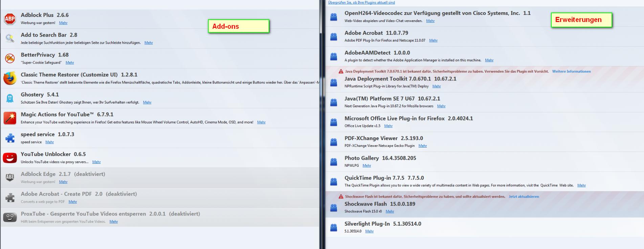Image resolution: width=644 pixels, height=249 pixels.
Task: Click the AdobeAAMDetect plugin icon
Action: 334,56
